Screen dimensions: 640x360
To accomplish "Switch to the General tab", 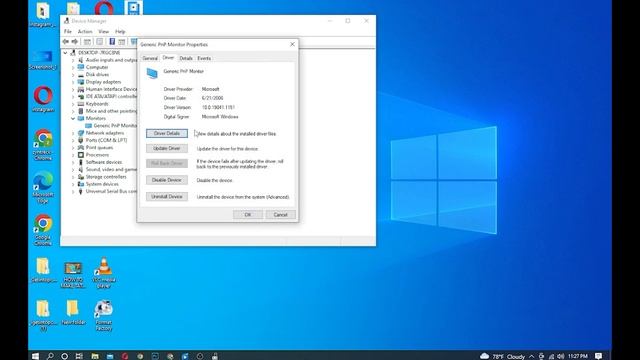I will [x=150, y=58].
